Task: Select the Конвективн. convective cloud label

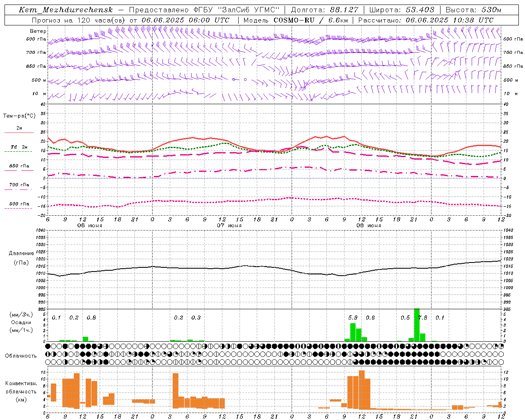Action: (x=21, y=383)
